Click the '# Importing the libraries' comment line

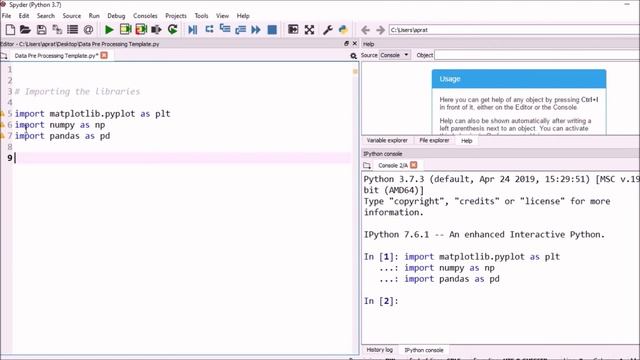pyautogui.click(x=77, y=91)
